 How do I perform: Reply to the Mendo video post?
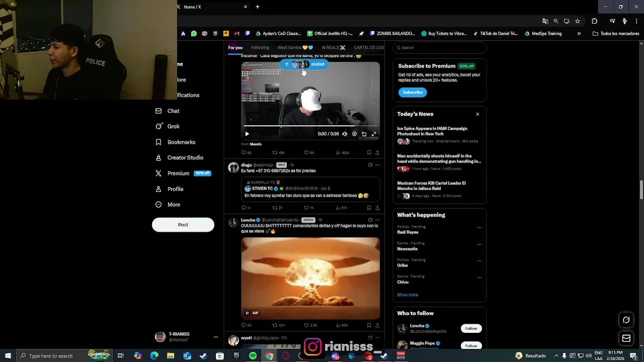click(x=246, y=152)
